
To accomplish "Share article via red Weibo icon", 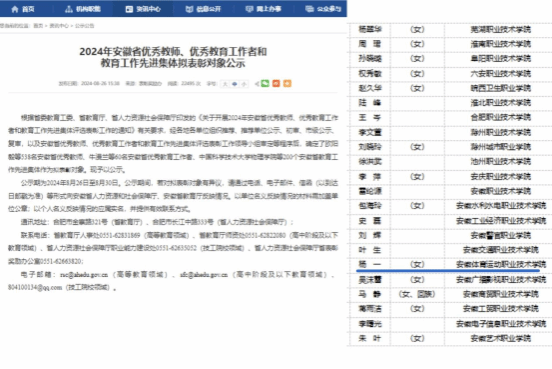I will tap(276, 83).
